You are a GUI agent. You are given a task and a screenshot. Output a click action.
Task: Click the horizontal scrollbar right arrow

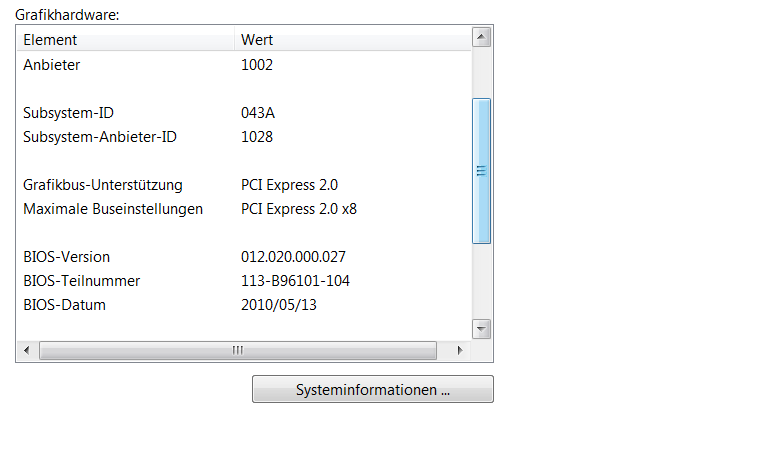(x=459, y=351)
